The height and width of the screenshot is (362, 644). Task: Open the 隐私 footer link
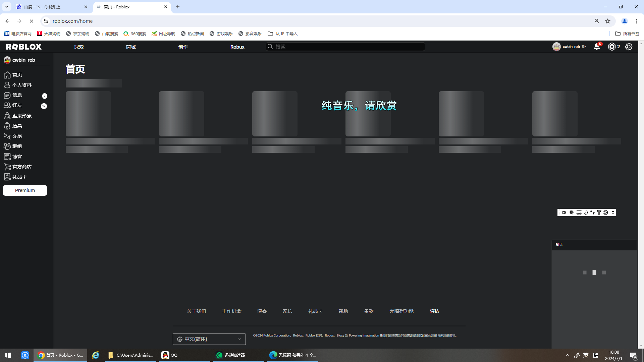434,311
